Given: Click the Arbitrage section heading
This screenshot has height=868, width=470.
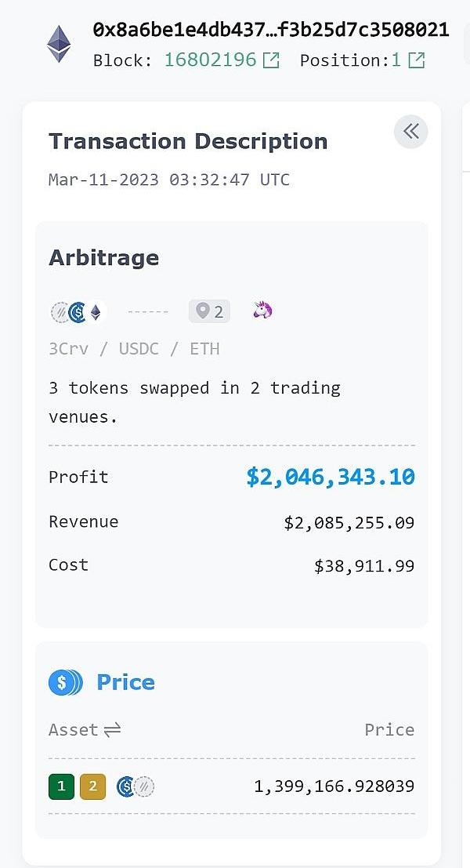Looking at the screenshot, I should pyautogui.click(x=103, y=258).
